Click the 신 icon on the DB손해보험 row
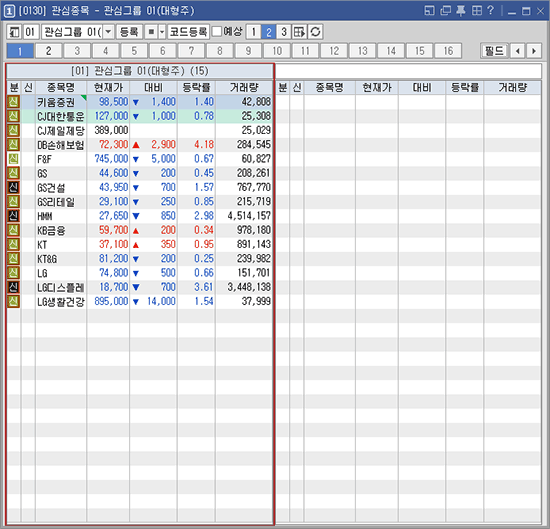The image size is (550, 529). click(x=13, y=145)
